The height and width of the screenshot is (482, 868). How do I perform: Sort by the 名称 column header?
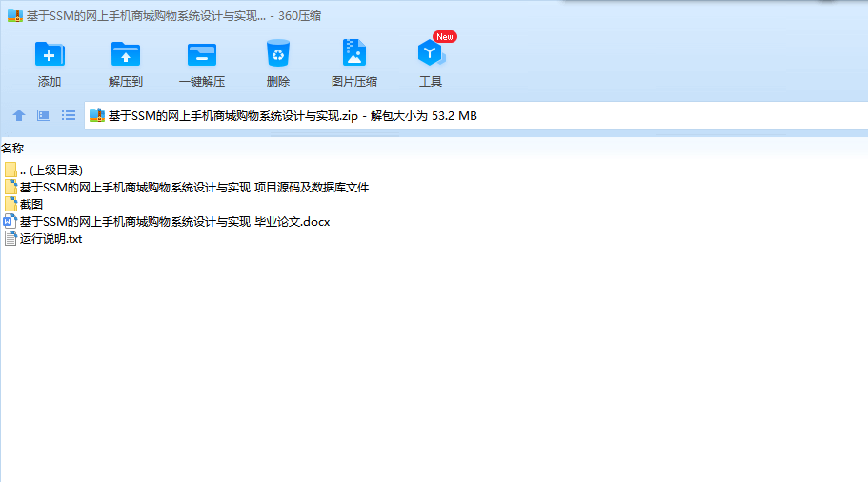tap(12, 149)
